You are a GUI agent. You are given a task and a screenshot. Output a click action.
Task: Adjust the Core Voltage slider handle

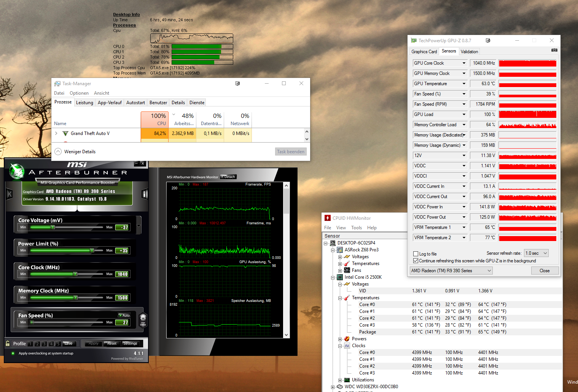click(x=53, y=227)
